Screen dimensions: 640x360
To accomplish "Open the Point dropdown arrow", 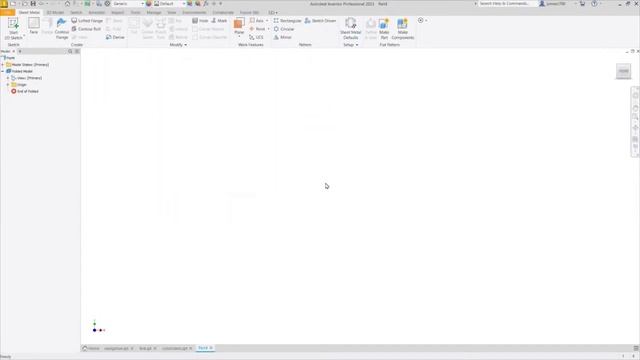I will tap(268, 29).
